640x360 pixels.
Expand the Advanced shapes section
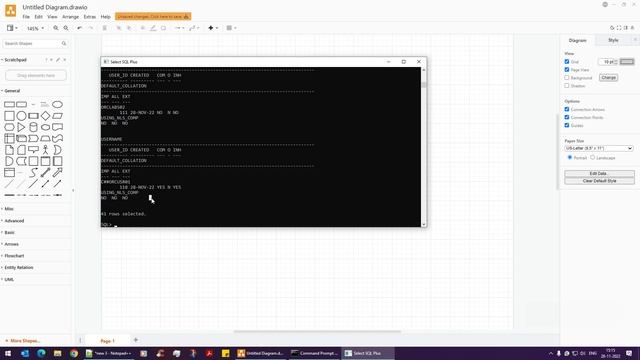[x=14, y=220]
